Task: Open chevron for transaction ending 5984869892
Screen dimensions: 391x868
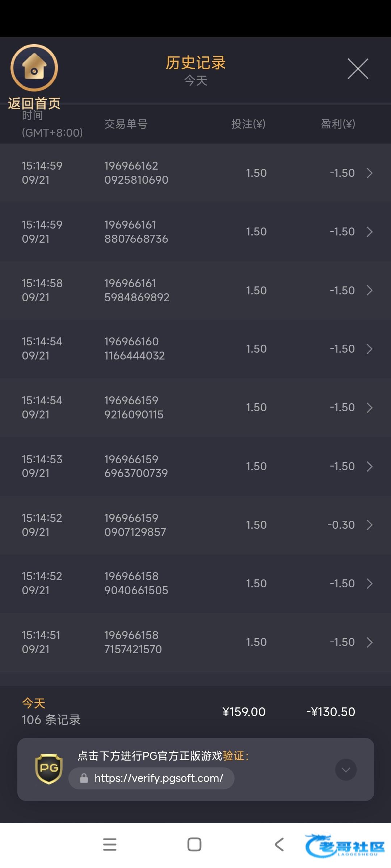Action: [x=369, y=290]
